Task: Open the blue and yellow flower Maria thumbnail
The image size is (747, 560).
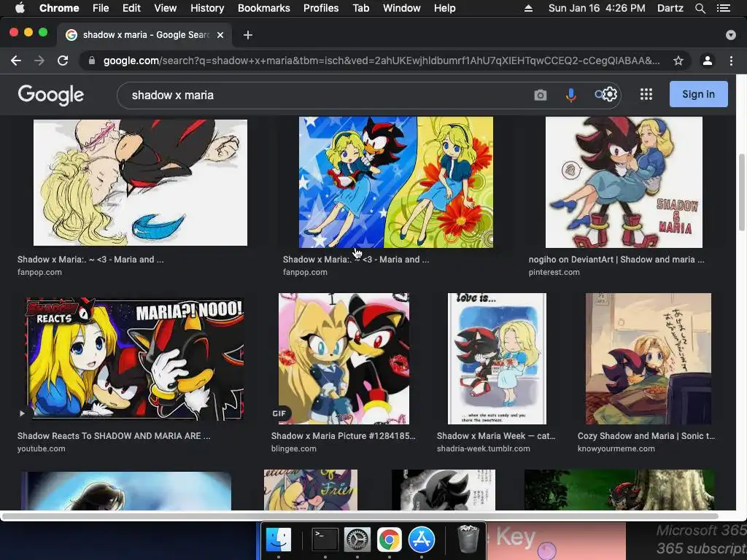Action: [x=396, y=182]
